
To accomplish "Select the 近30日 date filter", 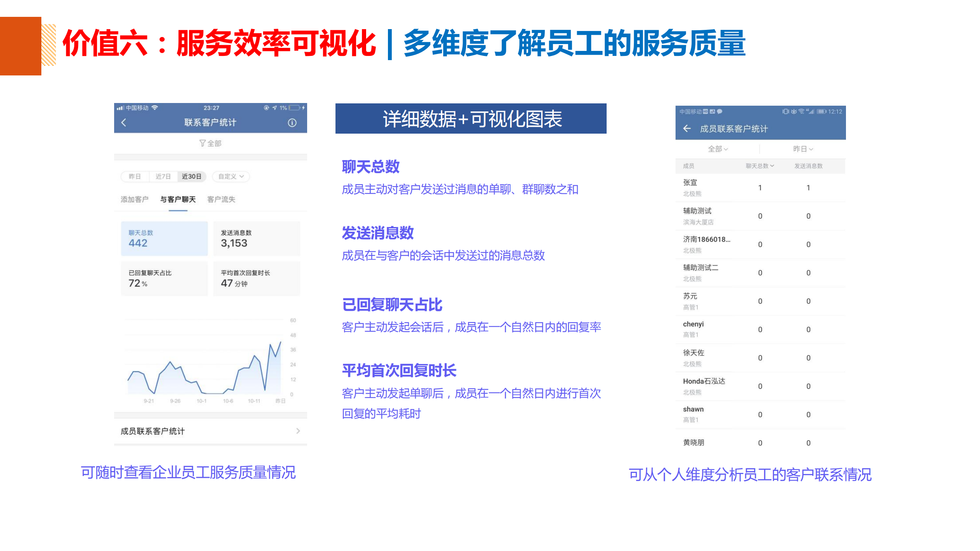I will 191,177.
